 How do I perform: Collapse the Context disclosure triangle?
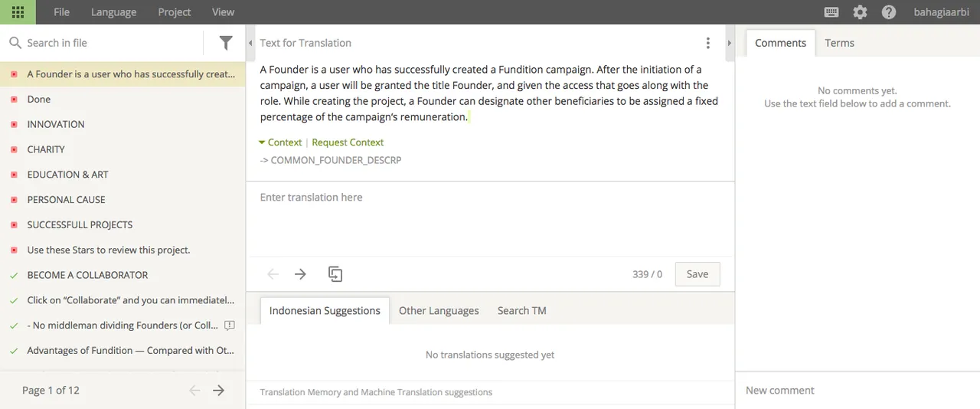[x=262, y=142]
